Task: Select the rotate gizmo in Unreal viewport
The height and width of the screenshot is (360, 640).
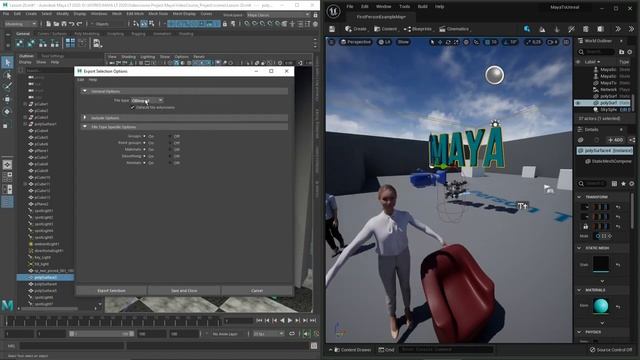Action: [448, 42]
